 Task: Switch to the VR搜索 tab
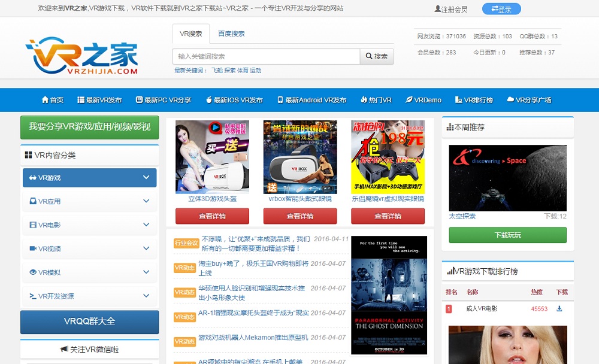(190, 34)
